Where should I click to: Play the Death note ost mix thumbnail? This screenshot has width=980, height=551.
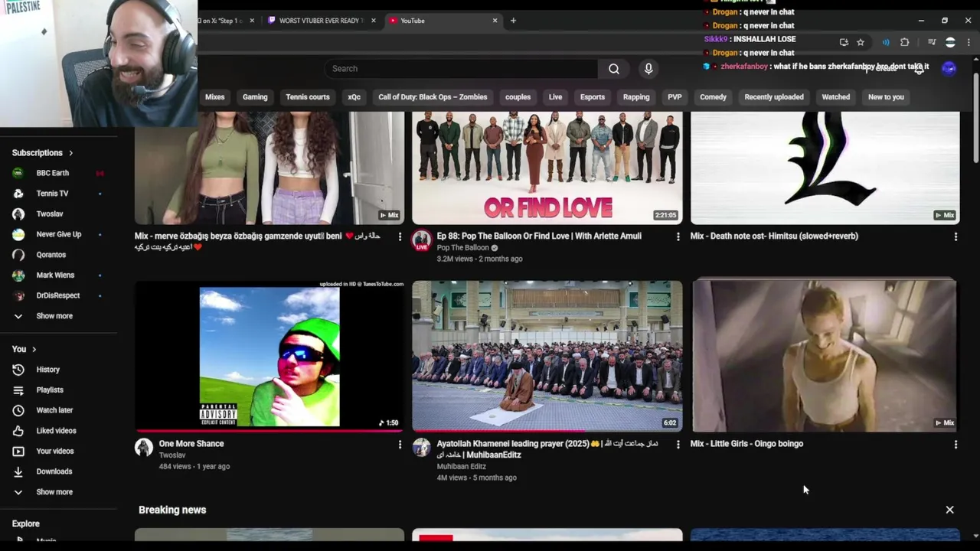click(x=825, y=168)
